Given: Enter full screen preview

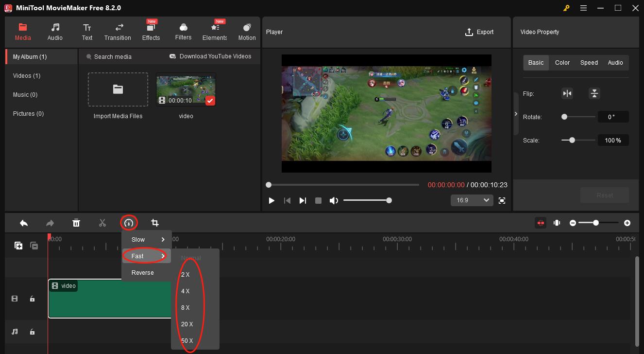Looking at the screenshot, I should [x=502, y=200].
